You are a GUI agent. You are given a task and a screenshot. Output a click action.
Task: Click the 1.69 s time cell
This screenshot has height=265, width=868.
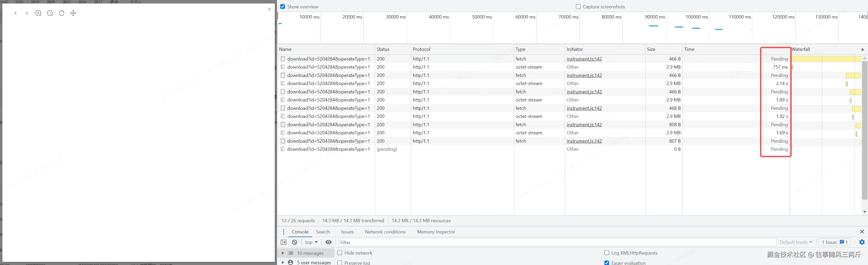point(782,133)
